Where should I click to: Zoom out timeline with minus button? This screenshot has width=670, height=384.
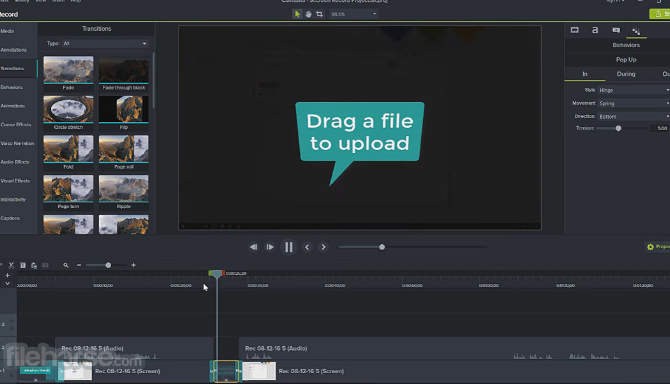[x=79, y=265]
